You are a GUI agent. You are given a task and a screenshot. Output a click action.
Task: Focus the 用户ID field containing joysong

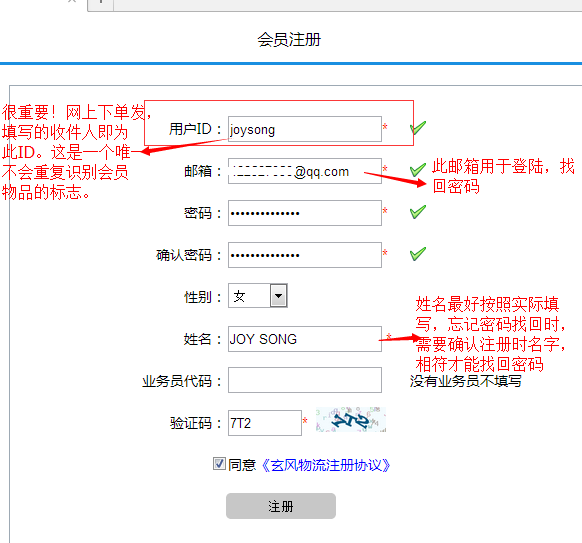pos(305,129)
